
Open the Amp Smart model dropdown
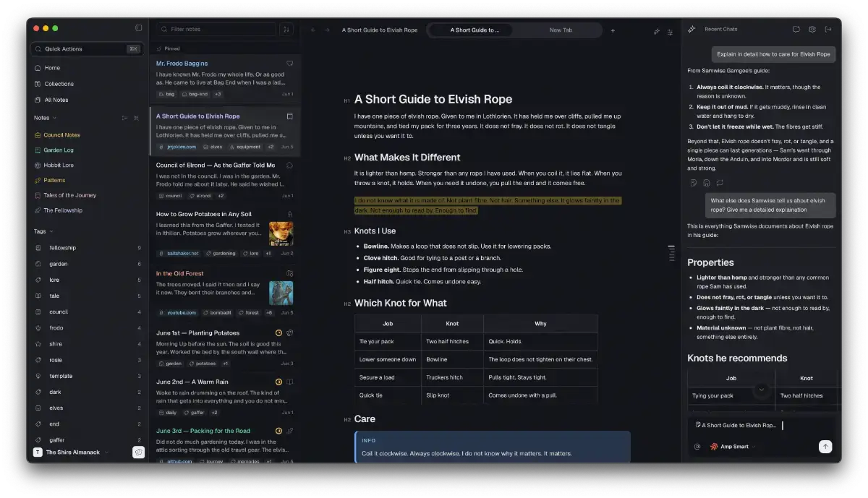pyautogui.click(x=733, y=447)
